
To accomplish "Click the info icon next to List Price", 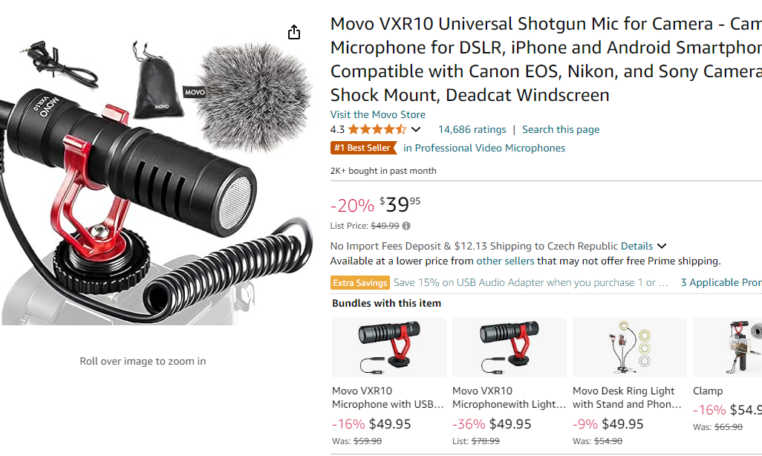I will coord(406,226).
